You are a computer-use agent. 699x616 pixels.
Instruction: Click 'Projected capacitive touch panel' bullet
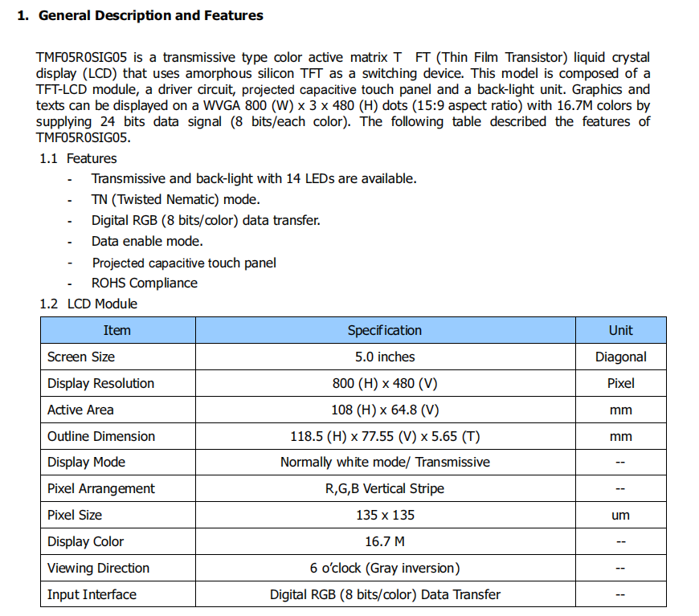[184, 263]
